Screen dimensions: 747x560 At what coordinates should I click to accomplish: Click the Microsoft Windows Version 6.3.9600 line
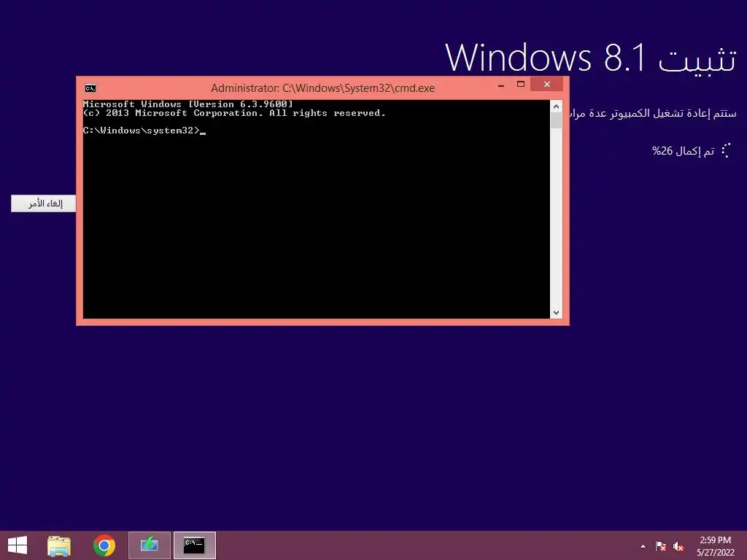pos(187,104)
